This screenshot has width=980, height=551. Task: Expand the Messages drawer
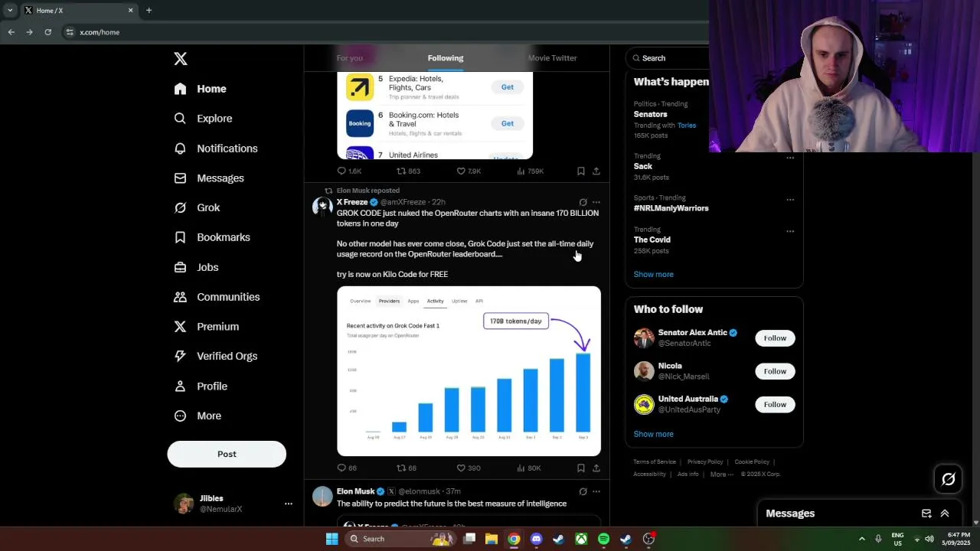945,514
